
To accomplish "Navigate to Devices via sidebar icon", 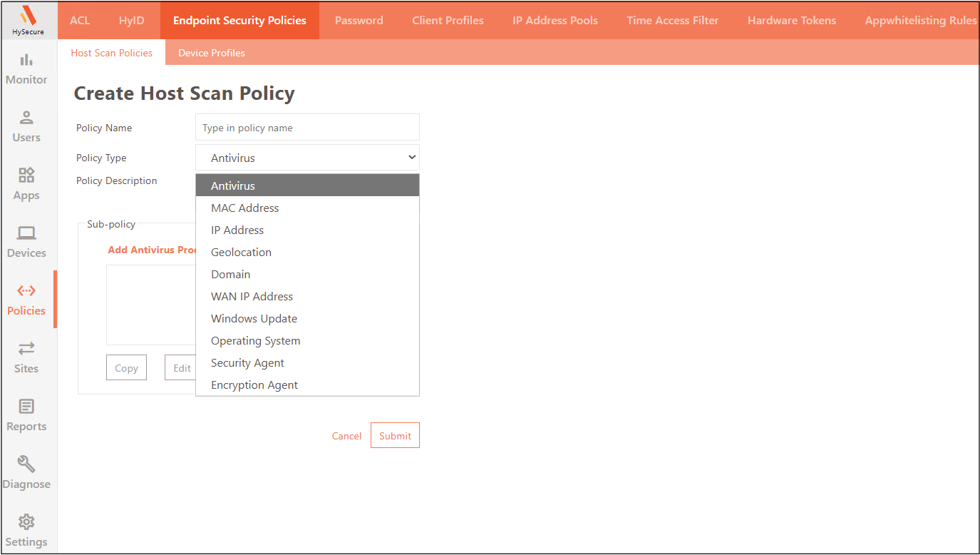I will (26, 241).
